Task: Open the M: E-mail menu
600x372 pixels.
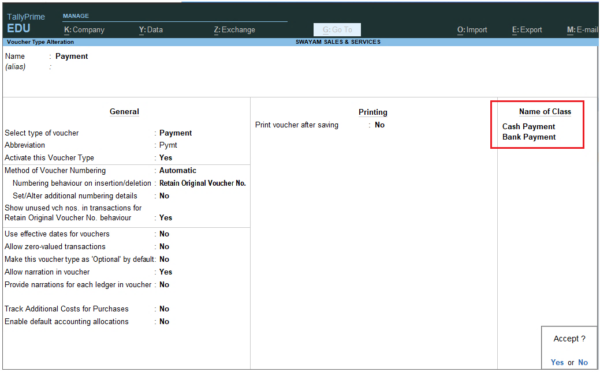Action: tap(582, 29)
